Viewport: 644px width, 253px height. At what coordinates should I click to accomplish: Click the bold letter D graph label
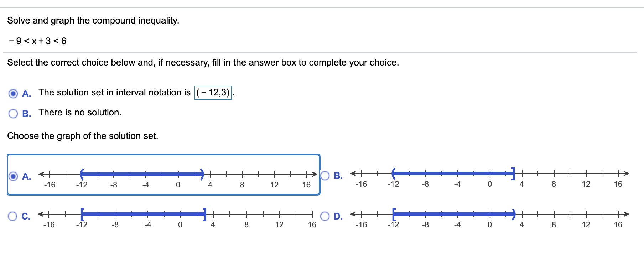[338, 216]
